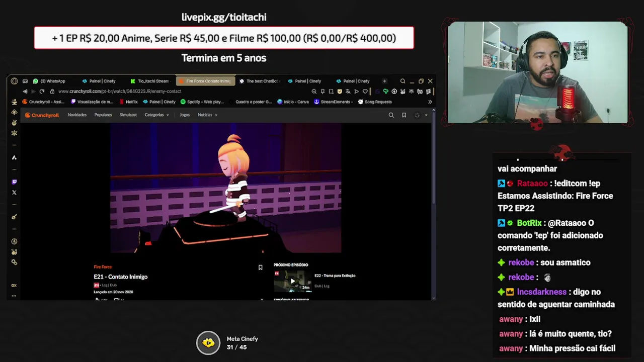644x362 pixels.
Task: Go back with the browser back arrow
Action: click(x=25, y=92)
